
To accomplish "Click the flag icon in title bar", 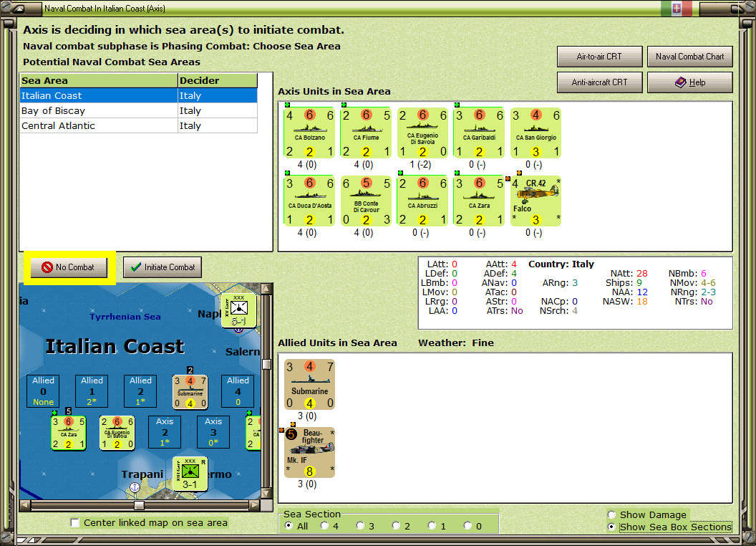I will tap(677, 8).
